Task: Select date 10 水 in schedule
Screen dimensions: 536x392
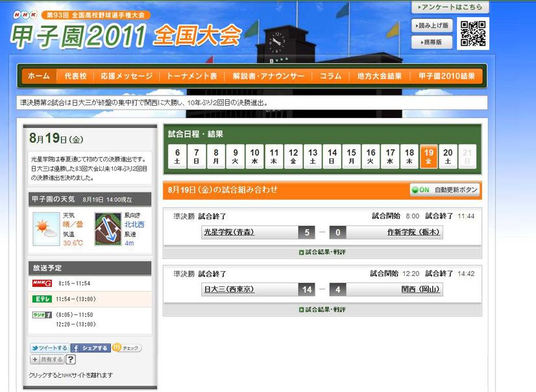Action: (254, 156)
